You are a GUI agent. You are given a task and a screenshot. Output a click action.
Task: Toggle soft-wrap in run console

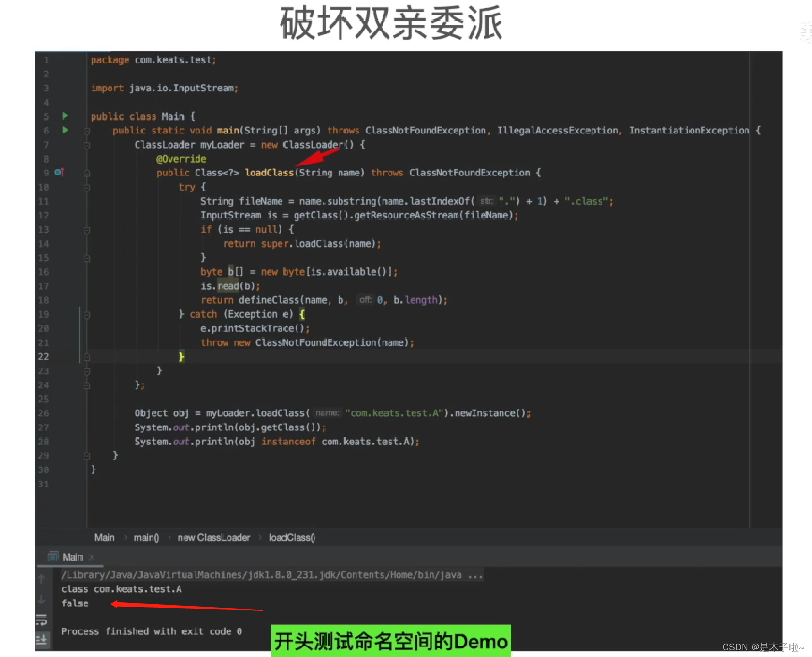42,620
